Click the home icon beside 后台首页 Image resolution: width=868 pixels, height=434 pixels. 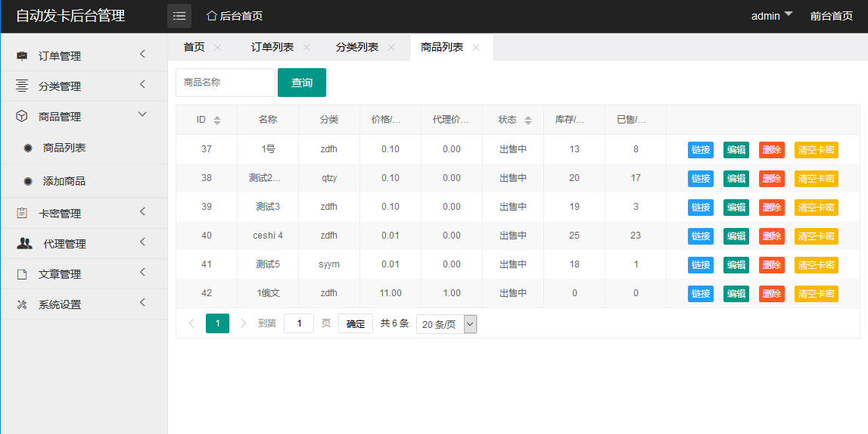211,16
